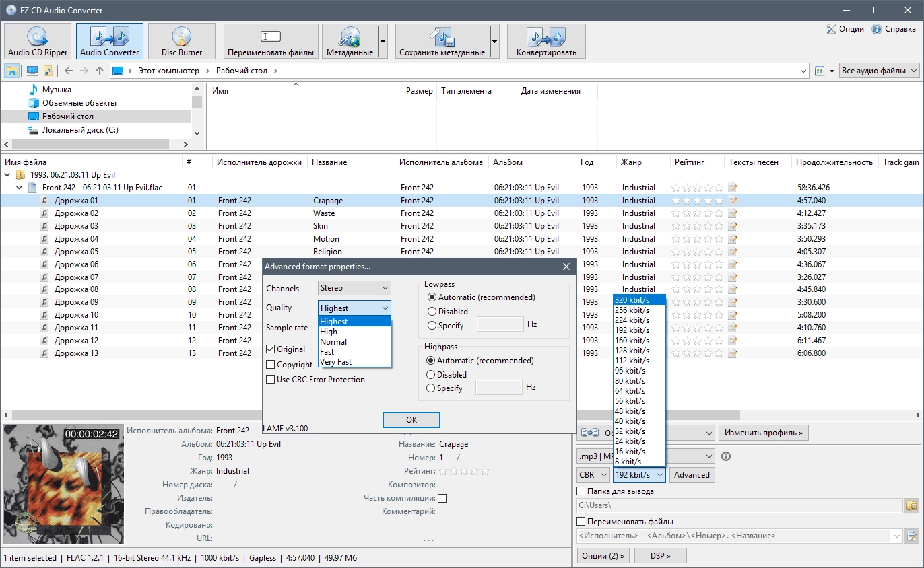Go up one folder level
The height and width of the screenshot is (568, 924).
(100, 71)
